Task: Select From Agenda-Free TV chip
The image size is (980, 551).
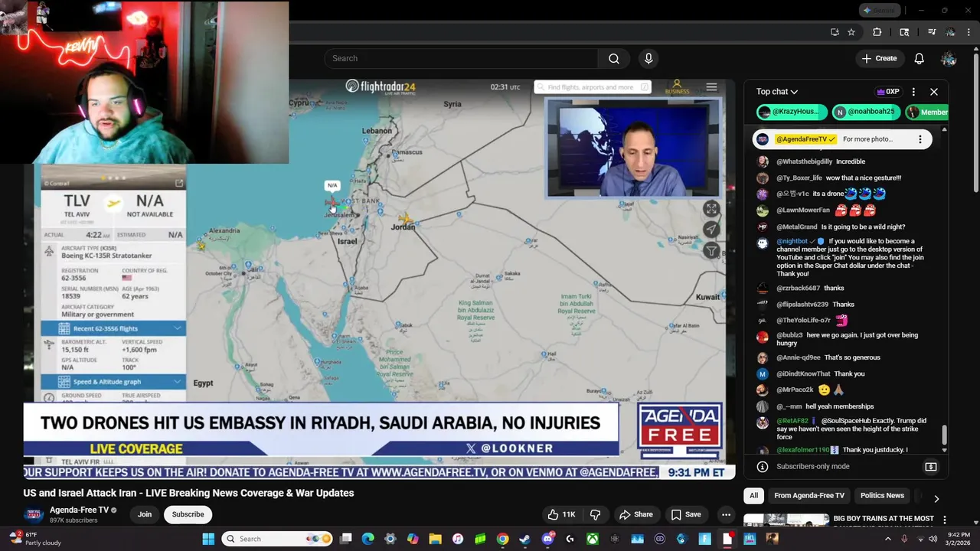Action: tap(809, 496)
